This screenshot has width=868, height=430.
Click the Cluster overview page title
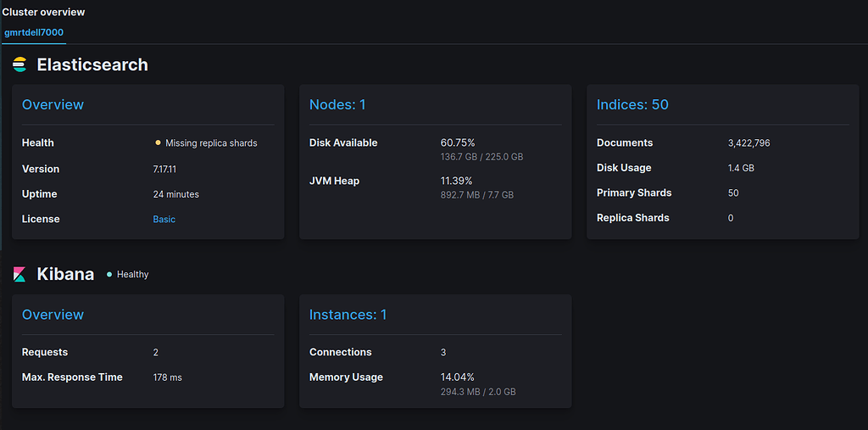(x=43, y=12)
